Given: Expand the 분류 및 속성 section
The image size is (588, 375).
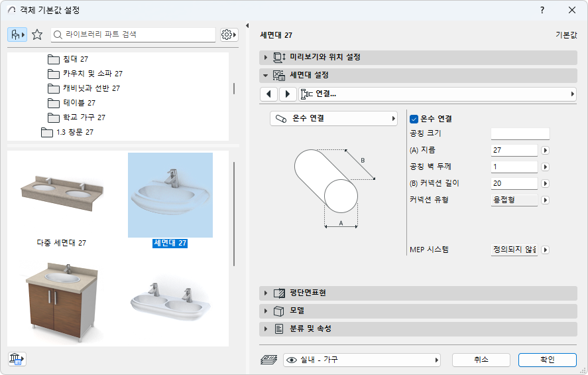Looking at the screenshot, I should (x=266, y=329).
